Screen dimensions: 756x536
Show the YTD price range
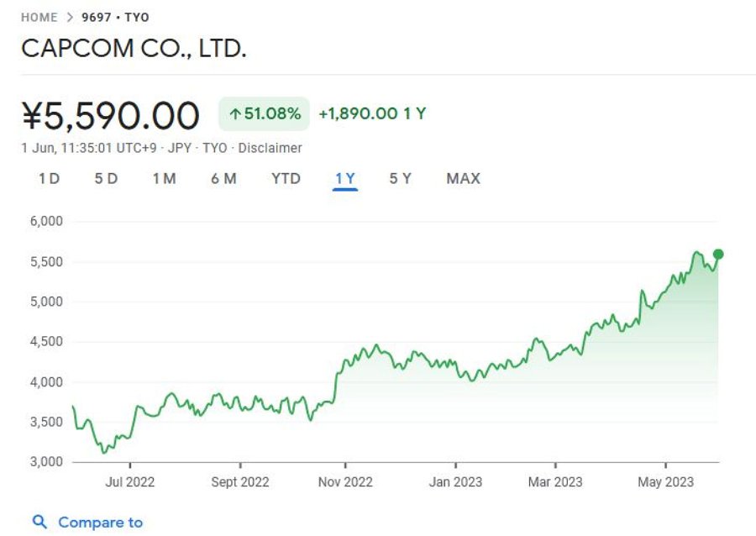(286, 179)
